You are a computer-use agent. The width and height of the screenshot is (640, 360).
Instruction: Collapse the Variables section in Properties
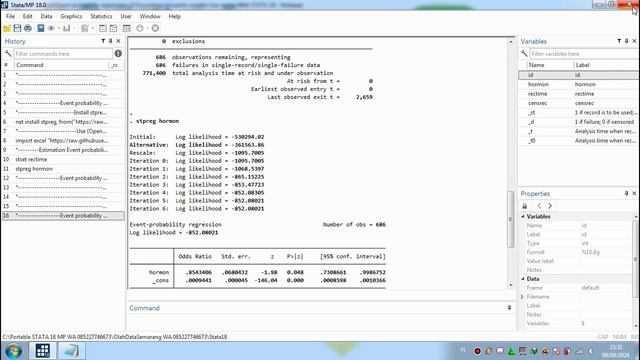pyautogui.click(x=523, y=216)
